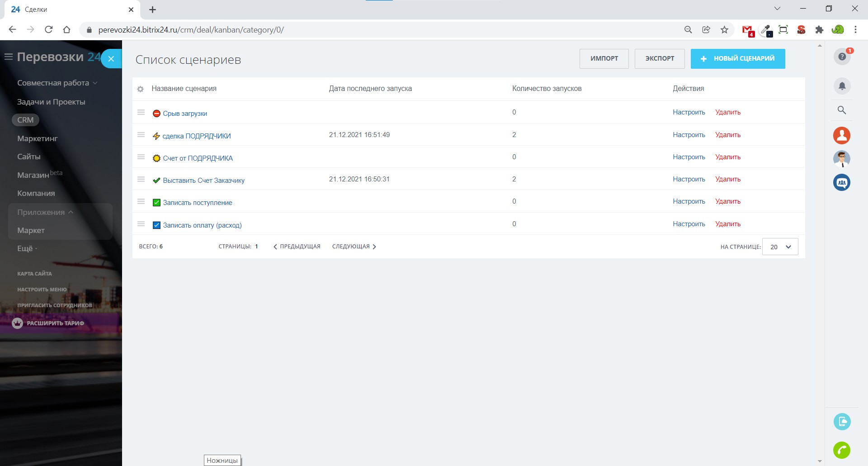The width and height of the screenshot is (868, 466).
Task: Open the green phone call widget
Action: (x=842, y=450)
